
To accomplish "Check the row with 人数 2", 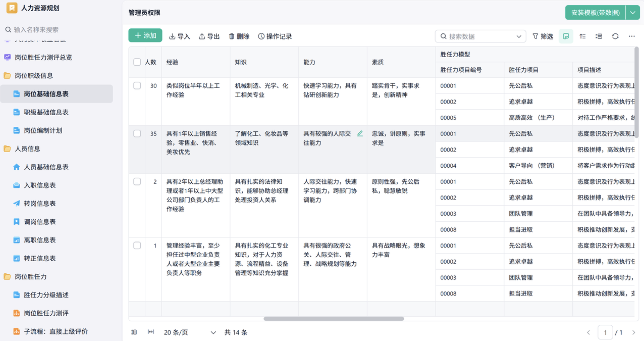I will pyautogui.click(x=137, y=182).
